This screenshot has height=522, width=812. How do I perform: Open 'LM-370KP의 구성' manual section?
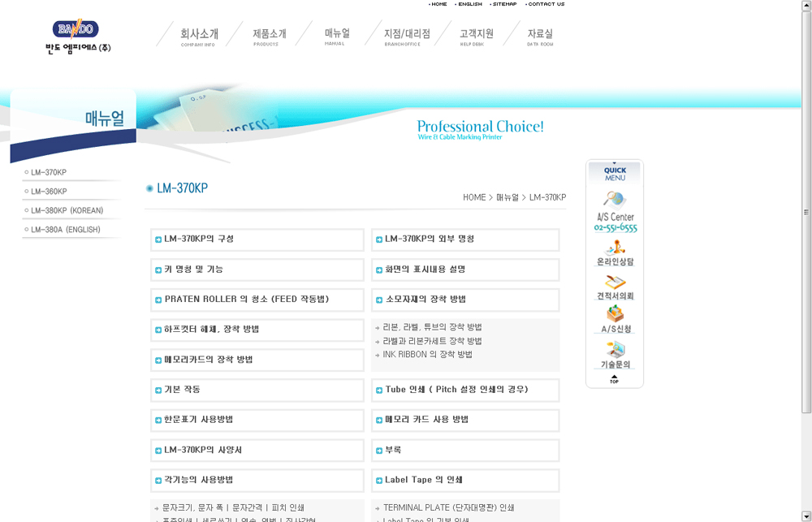pos(199,239)
